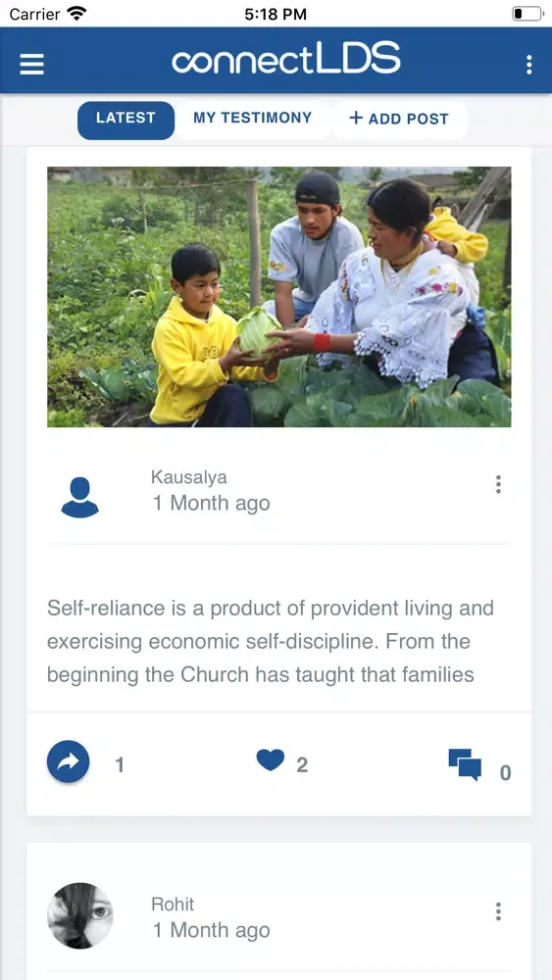Tap the connectLDS logo in header
This screenshot has width=552, height=980.
pos(285,59)
